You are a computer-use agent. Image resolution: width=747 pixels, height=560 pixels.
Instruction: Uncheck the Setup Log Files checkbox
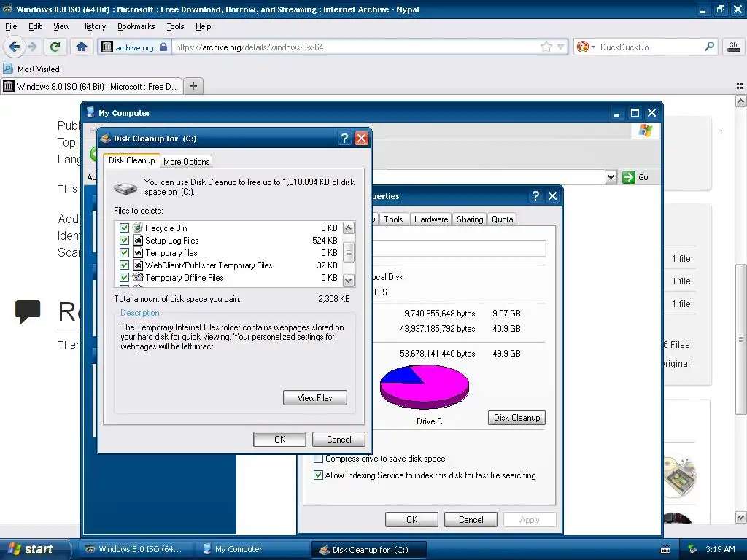tap(124, 240)
